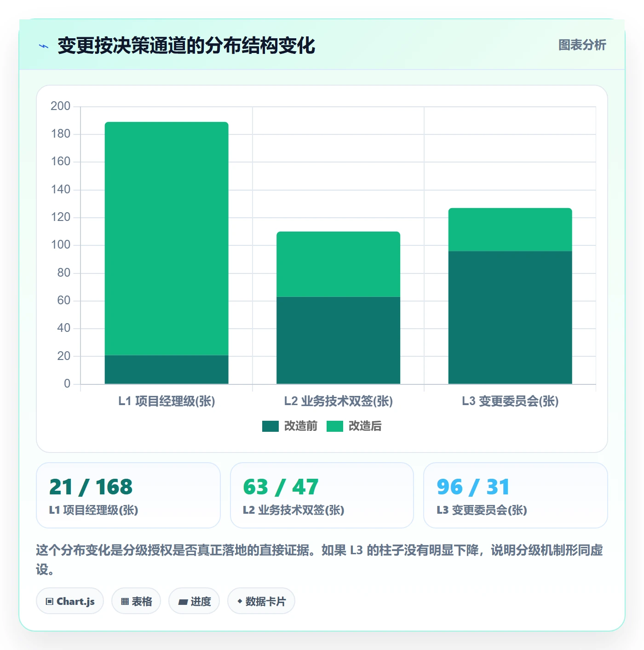Click the paragraph starting 这个分布变化是分级授权
Screen dimensions: 644x650
[x=320, y=560]
